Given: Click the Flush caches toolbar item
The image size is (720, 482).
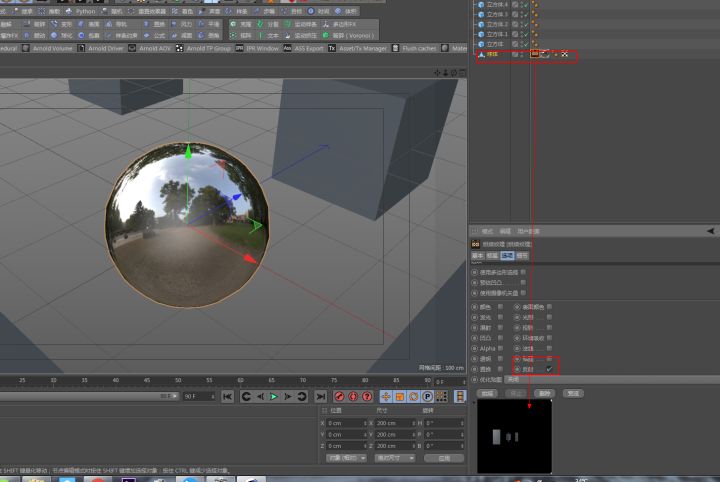Looking at the screenshot, I should click(418, 48).
